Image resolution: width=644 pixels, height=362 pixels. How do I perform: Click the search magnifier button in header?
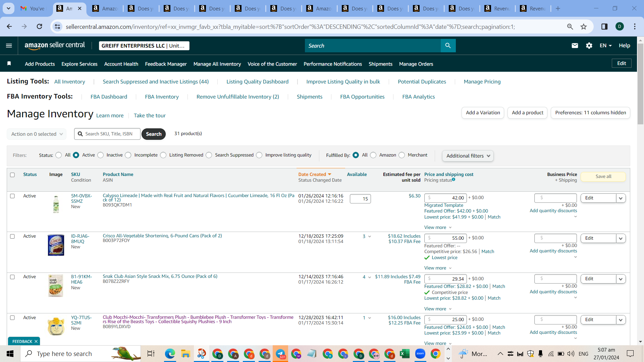pos(448,46)
